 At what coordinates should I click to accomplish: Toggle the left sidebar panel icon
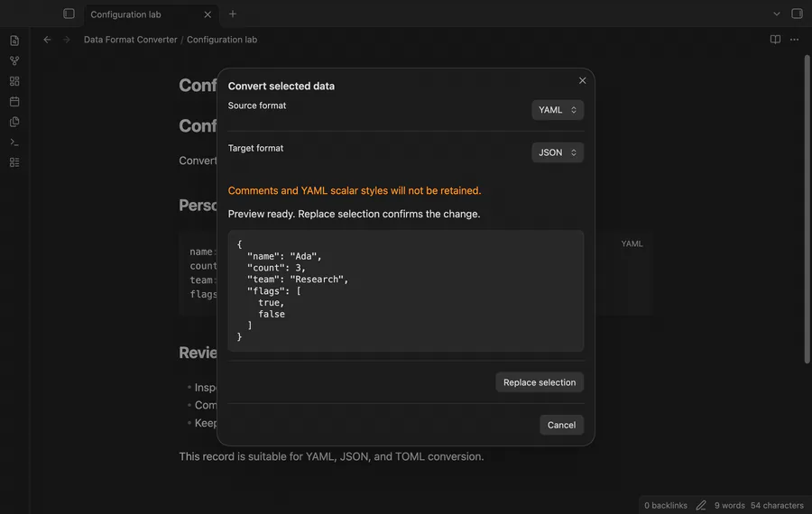(x=69, y=14)
